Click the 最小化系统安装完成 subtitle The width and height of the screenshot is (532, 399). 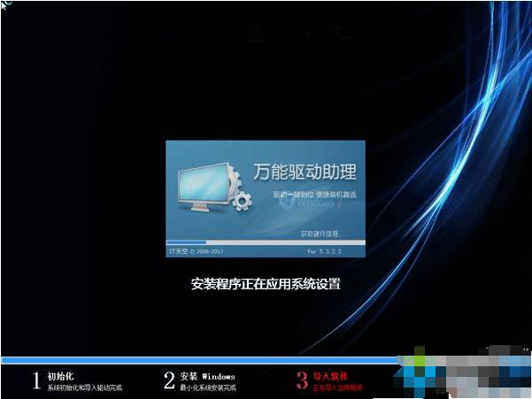pyautogui.click(x=208, y=387)
